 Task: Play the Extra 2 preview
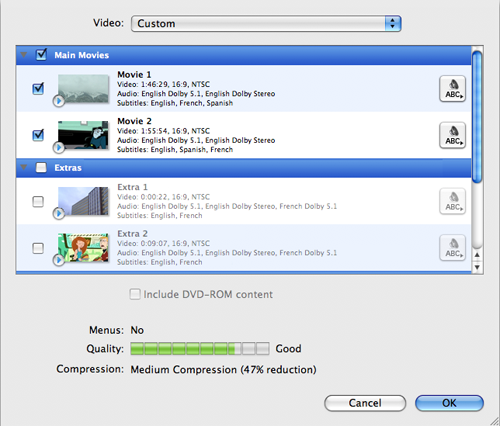tap(59, 260)
